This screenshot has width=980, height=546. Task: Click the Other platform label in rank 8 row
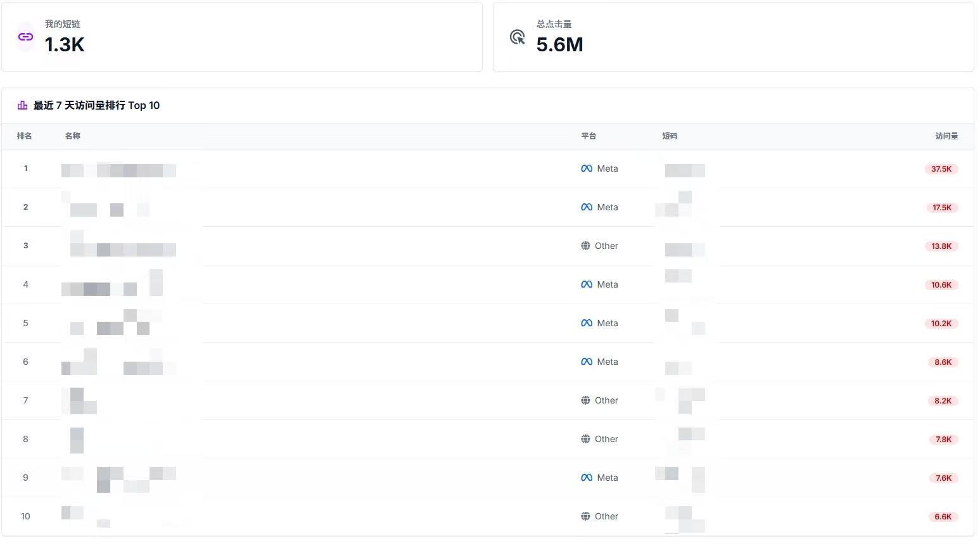point(606,439)
